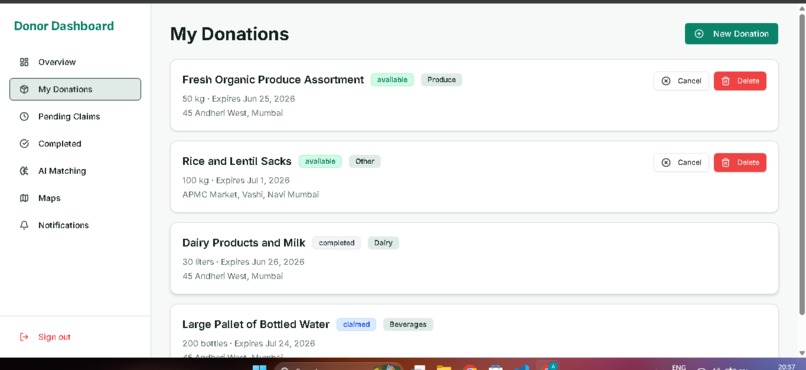Go to Maps in the sidebar
Viewport: 806px width, 370px height.
pos(75,198)
